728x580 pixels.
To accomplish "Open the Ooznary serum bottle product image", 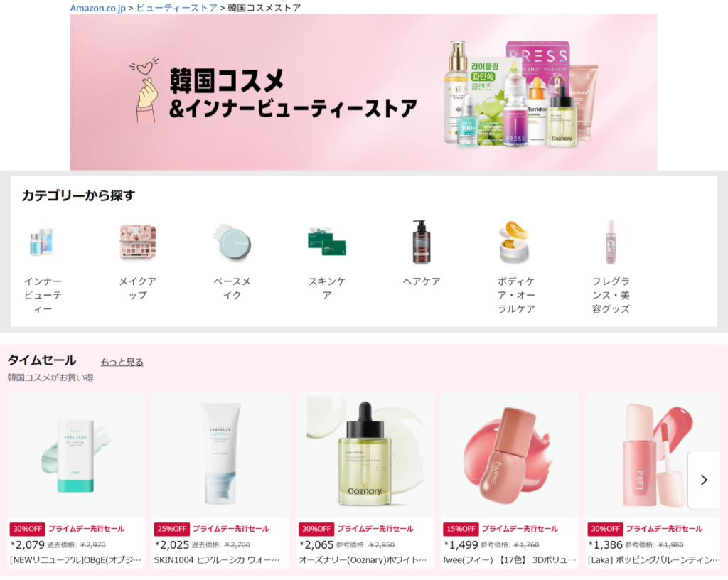I will (365, 455).
